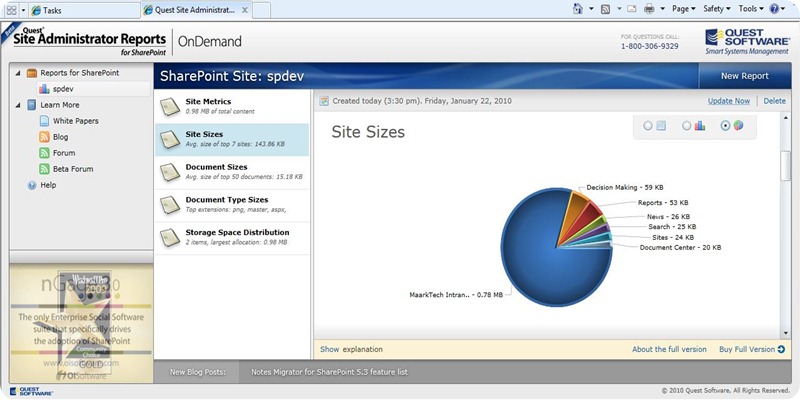The width and height of the screenshot is (800, 400).
Task: Open a new blank browser tab
Action: [x=262, y=10]
